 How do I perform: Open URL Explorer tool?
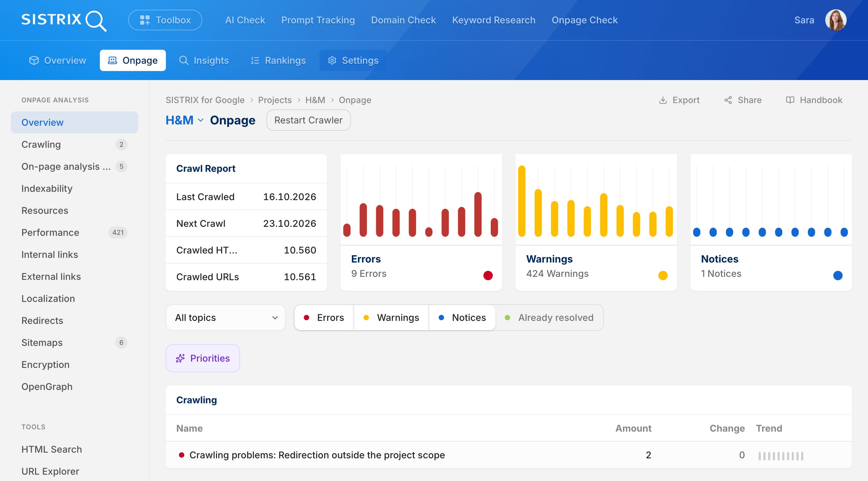pyautogui.click(x=74, y=471)
